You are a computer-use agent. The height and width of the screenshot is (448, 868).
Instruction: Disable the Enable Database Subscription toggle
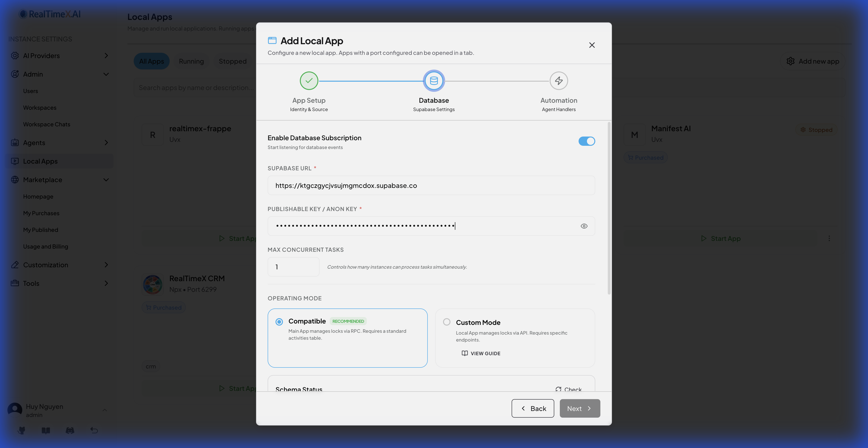click(587, 141)
